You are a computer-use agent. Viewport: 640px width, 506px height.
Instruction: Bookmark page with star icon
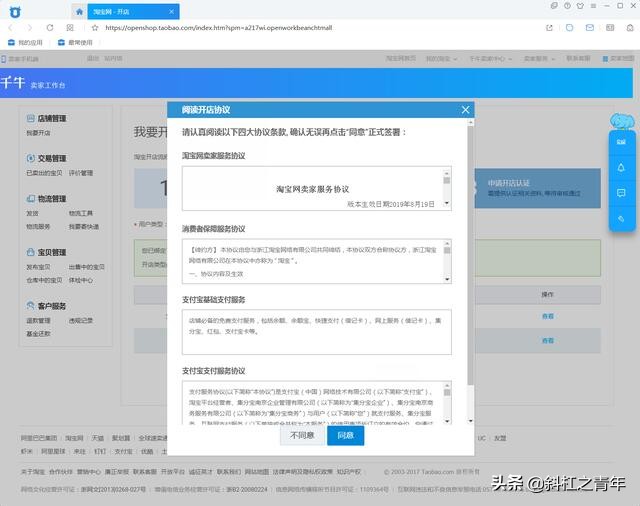coord(95,28)
